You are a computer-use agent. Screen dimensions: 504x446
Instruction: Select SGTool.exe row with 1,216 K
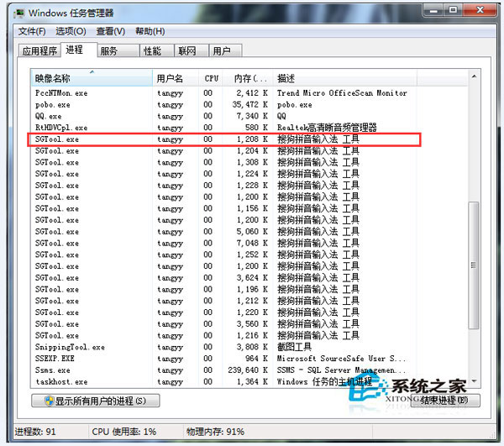click(x=224, y=336)
